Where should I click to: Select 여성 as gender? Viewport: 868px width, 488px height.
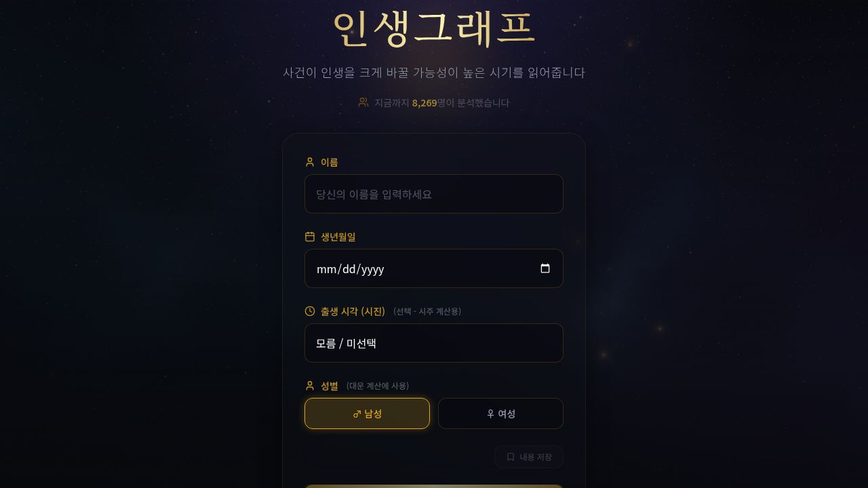(500, 413)
